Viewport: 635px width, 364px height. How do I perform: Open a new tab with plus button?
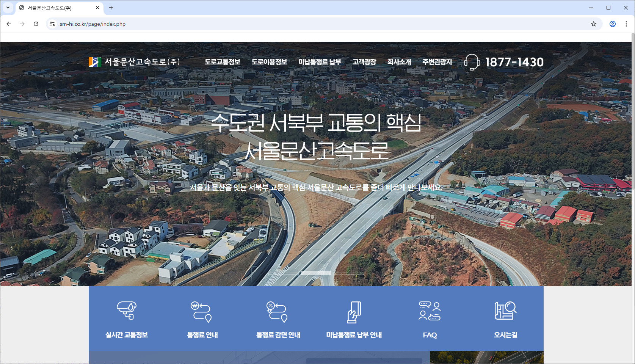tap(111, 8)
